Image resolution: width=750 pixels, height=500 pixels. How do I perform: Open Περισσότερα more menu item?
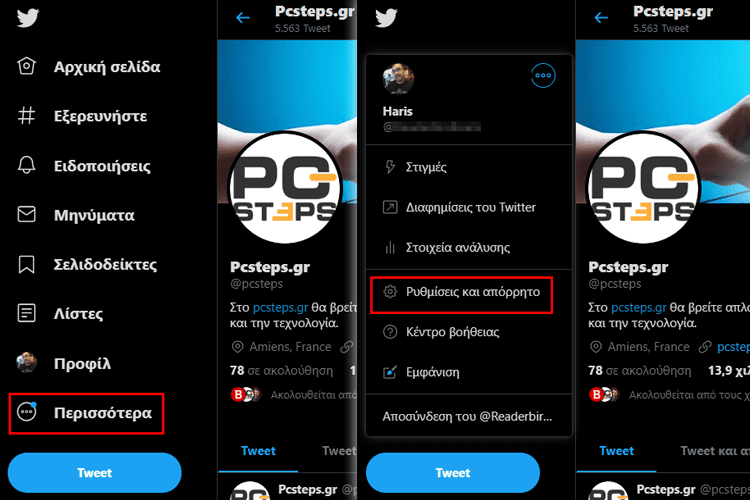(x=86, y=413)
